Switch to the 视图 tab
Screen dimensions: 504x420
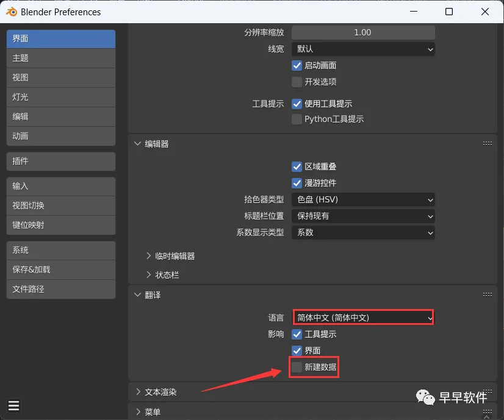tap(61, 77)
